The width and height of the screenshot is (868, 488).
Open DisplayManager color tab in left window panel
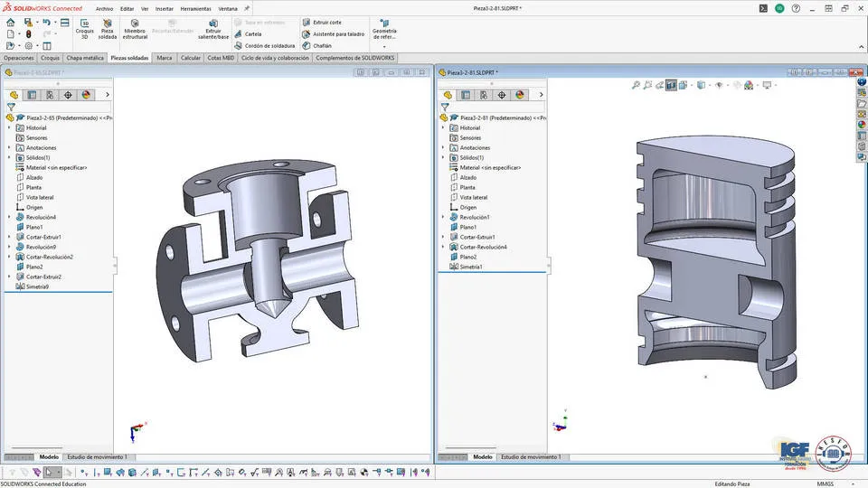87,95
